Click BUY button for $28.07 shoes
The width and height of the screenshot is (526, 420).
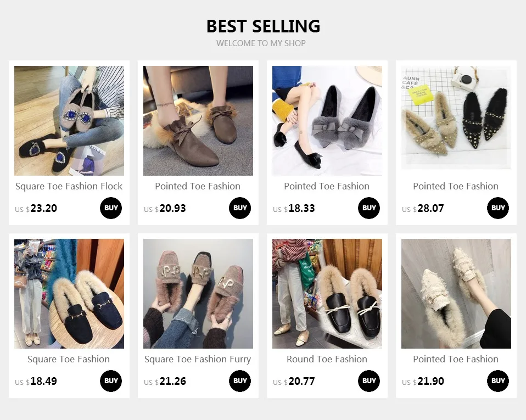(498, 208)
